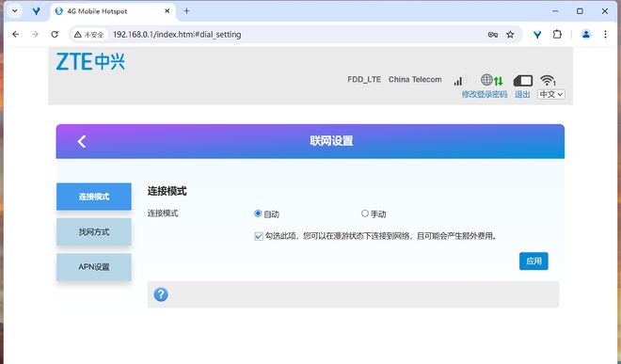Switch to the 找网方式 side tab
The width and height of the screenshot is (621, 364).
(x=94, y=231)
